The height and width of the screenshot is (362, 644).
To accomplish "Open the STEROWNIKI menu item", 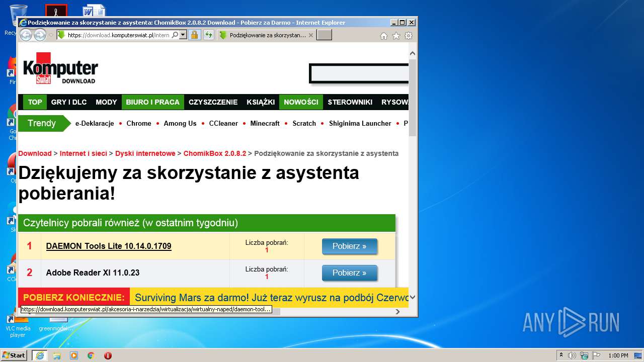I will point(350,102).
